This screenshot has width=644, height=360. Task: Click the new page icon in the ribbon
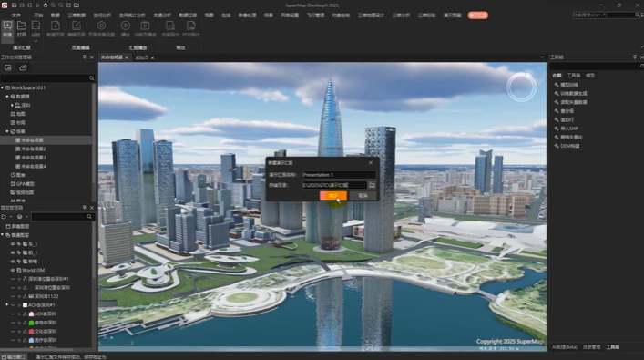56,26
